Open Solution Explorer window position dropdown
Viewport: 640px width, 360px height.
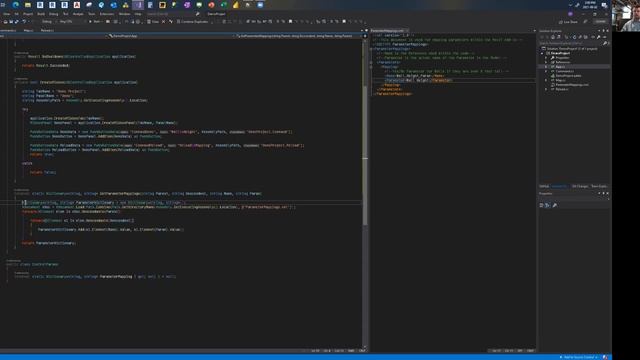click(x=599, y=31)
